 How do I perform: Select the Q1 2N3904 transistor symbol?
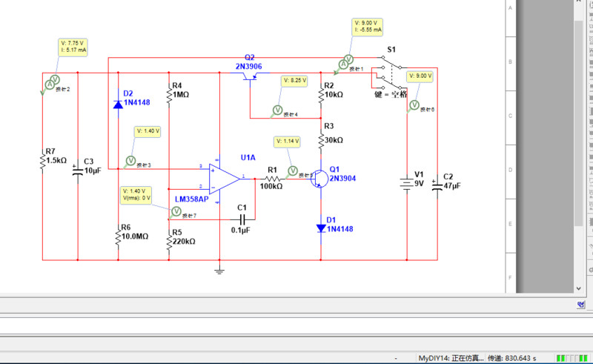318,179
